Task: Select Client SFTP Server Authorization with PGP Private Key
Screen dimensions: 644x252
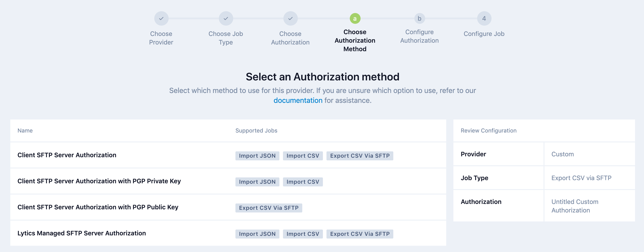Action: coord(100,181)
